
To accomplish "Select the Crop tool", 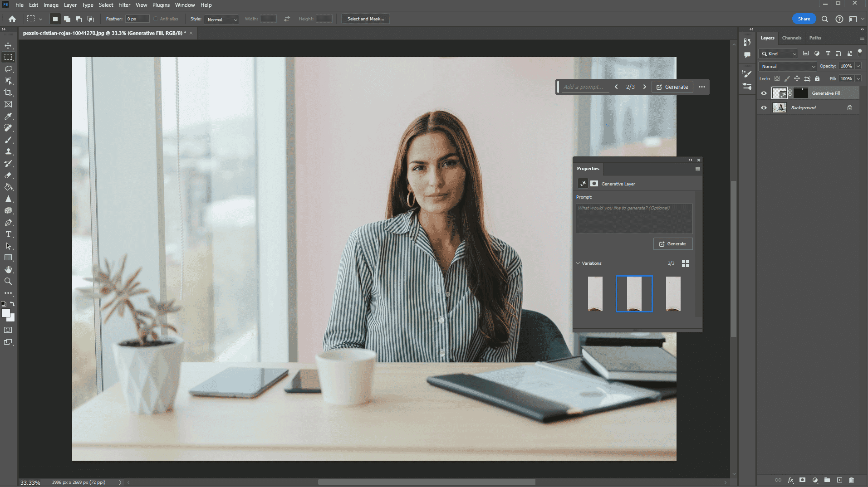I will pos(8,93).
